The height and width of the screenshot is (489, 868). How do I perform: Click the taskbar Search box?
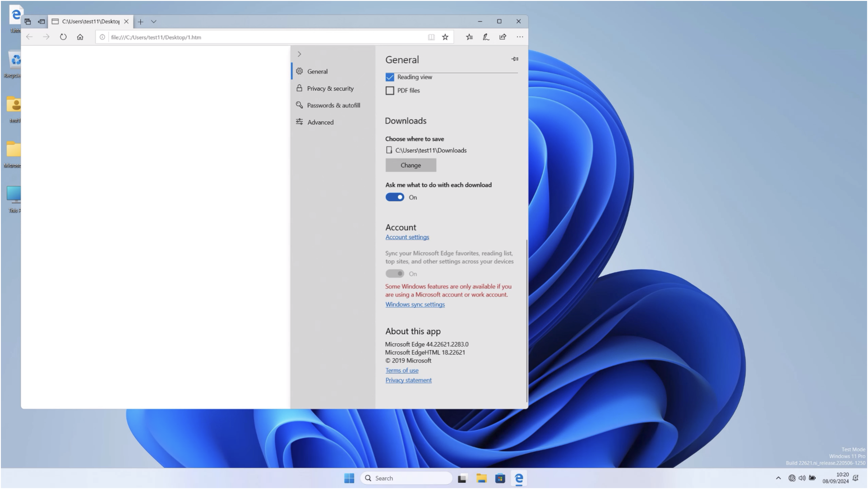tap(406, 478)
